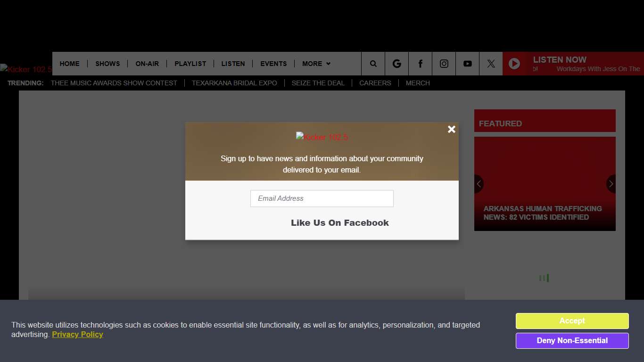644x362 pixels.
Task: Navigate to the Events menu item
Action: (273, 64)
